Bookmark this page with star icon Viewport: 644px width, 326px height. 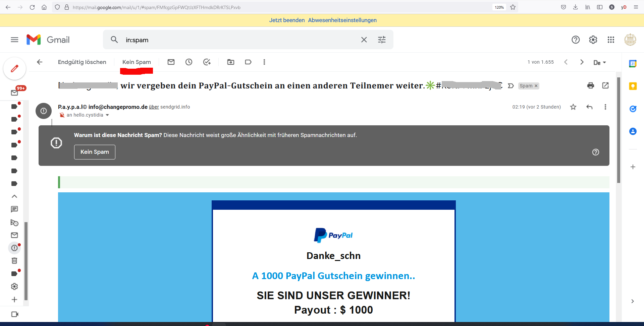coord(513,7)
